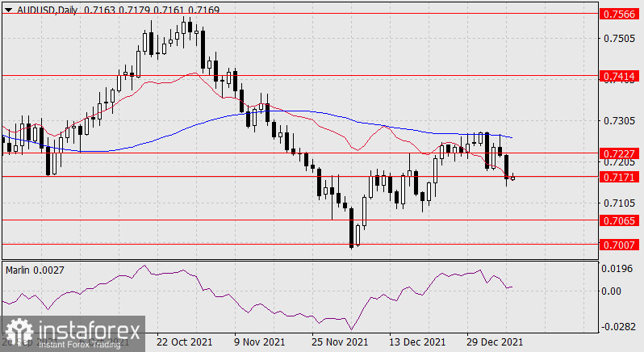Click the triangle arrow before AUDUSD,Daily
The width and height of the screenshot is (644, 352).
tap(7, 9)
